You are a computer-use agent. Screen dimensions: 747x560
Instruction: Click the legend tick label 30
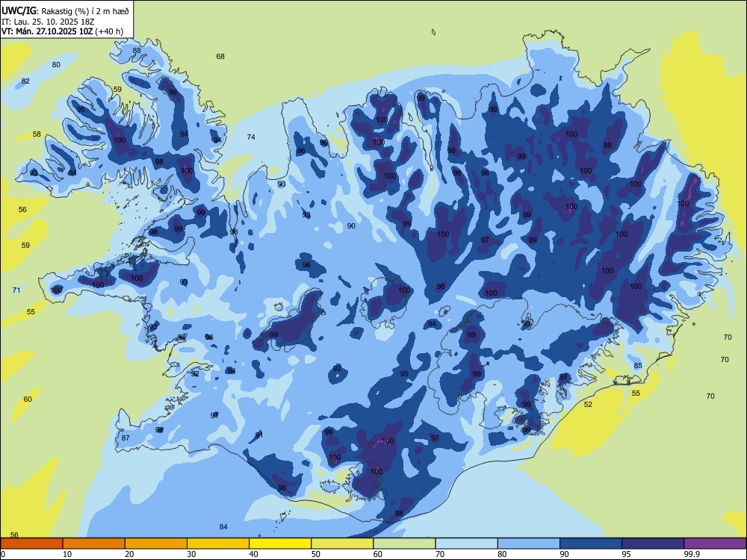[191, 554]
